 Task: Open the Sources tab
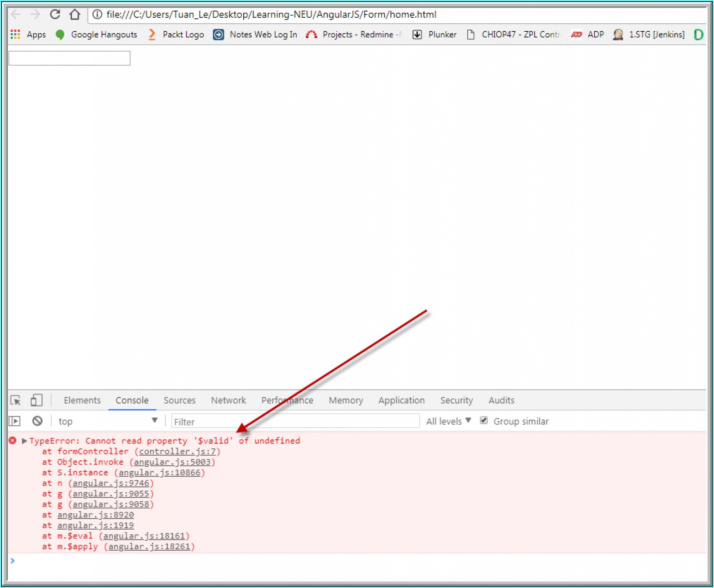(179, 400)
